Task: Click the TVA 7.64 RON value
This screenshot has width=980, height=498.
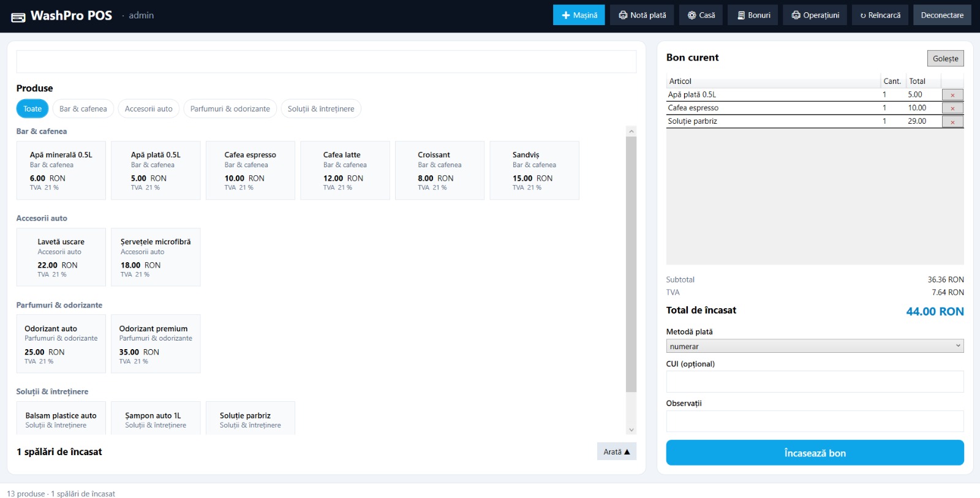Action: [948, 292]
